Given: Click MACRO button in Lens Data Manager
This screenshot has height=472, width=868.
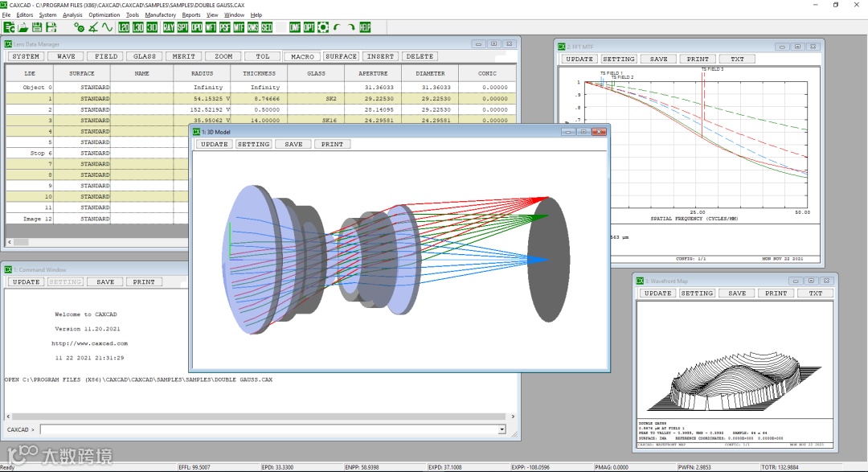Looking at the screenshot, I should click(x=302, y=56).
